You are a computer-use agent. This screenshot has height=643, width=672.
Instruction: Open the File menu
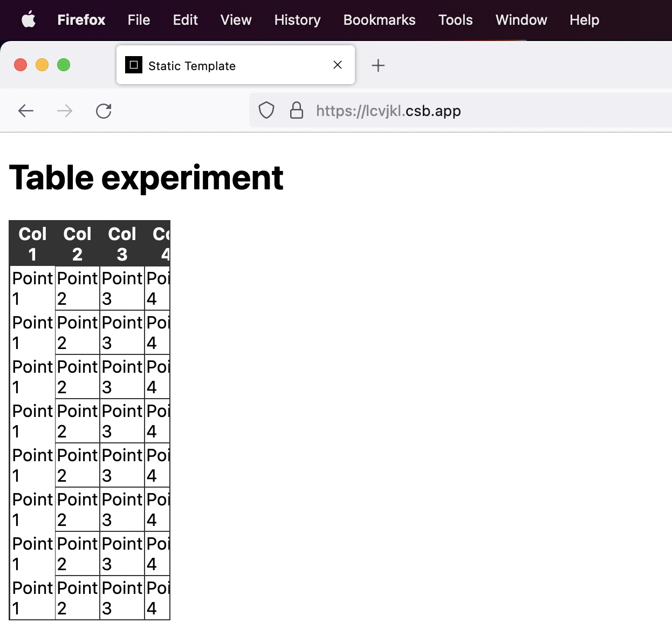click(139, 20)
